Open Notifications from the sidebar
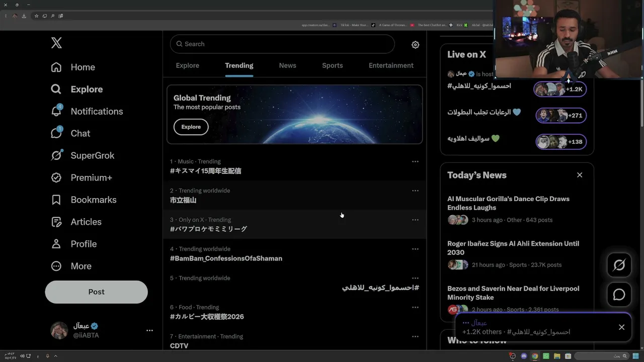This screenshot has width=644, height=362. coord(87,111)
